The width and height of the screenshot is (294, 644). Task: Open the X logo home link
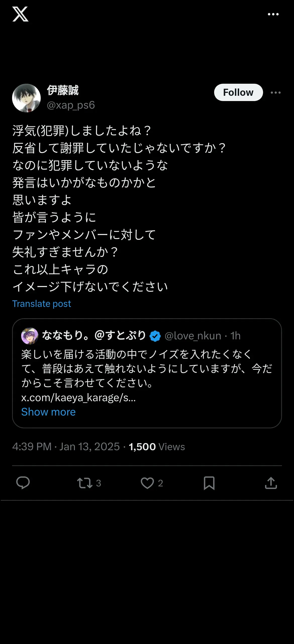[x=20, y=14]
